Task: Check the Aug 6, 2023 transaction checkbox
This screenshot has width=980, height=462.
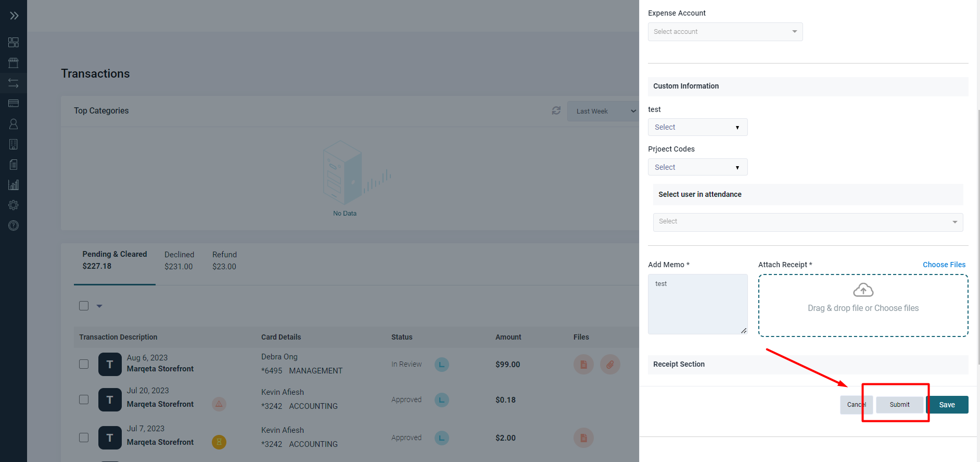Action: [x=84, y=364]
